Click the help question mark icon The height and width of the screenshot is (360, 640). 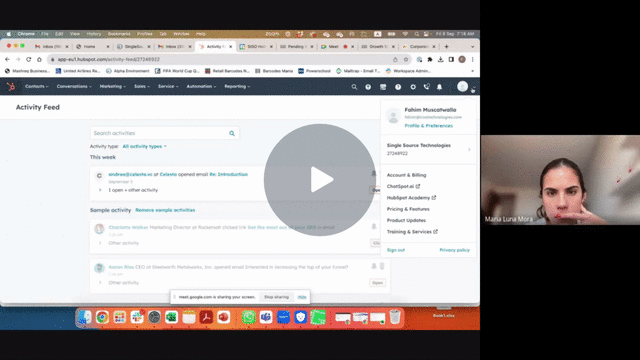[398, 87]
